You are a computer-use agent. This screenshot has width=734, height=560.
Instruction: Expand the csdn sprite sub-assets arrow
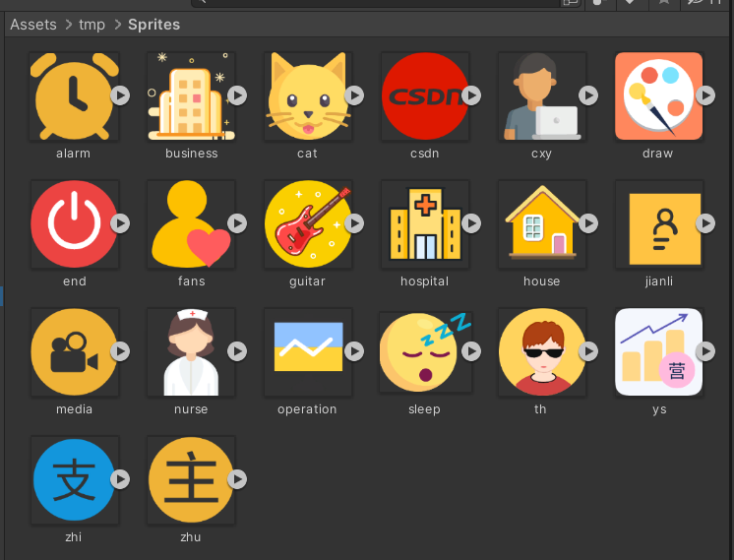click(471, 95)
